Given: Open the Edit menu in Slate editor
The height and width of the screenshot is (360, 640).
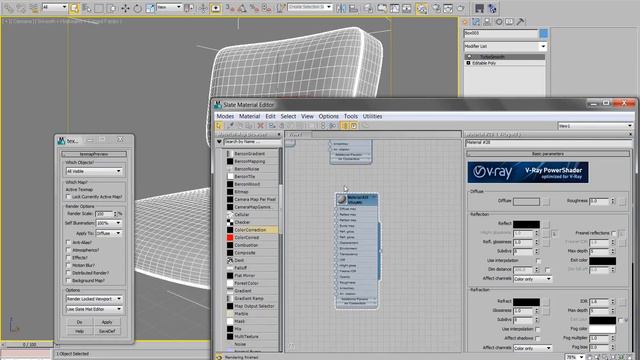Looking at the screenshot, I should pyautogui.click(x=270, y=116).
